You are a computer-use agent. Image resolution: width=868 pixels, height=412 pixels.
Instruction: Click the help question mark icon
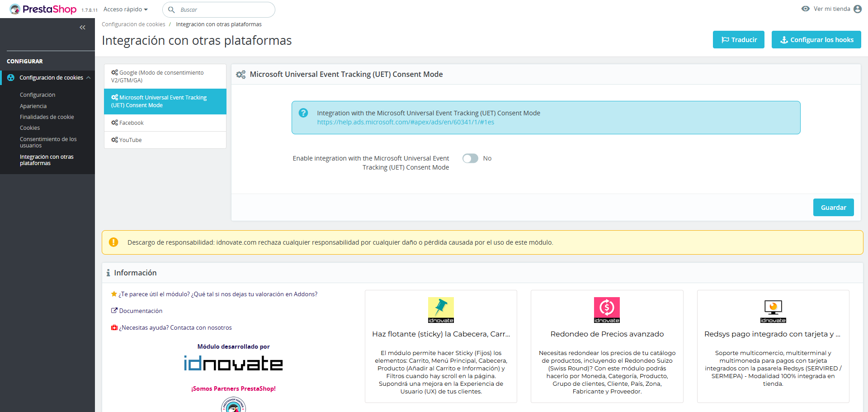click(x=303, y=113)
